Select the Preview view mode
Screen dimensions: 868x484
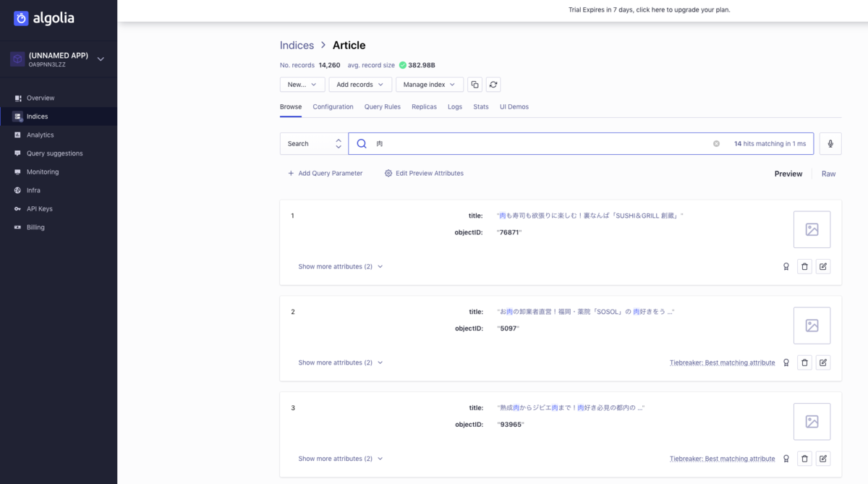pos(788,174)
